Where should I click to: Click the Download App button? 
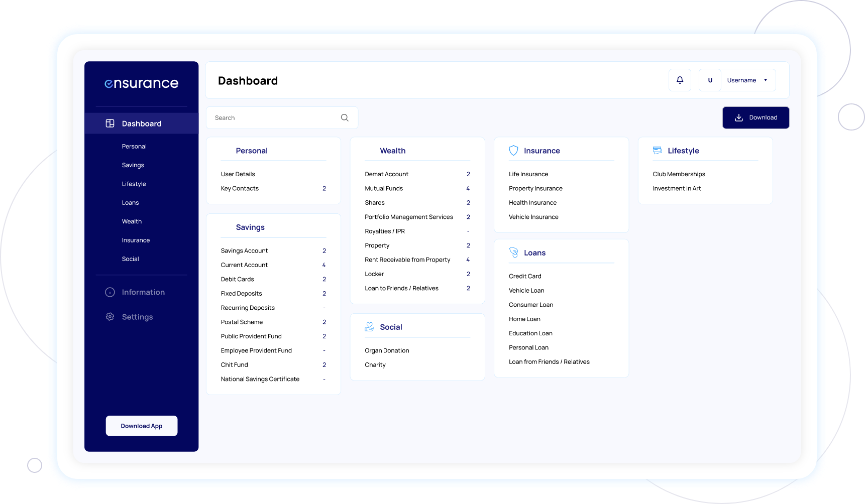(x=141, y=426)
